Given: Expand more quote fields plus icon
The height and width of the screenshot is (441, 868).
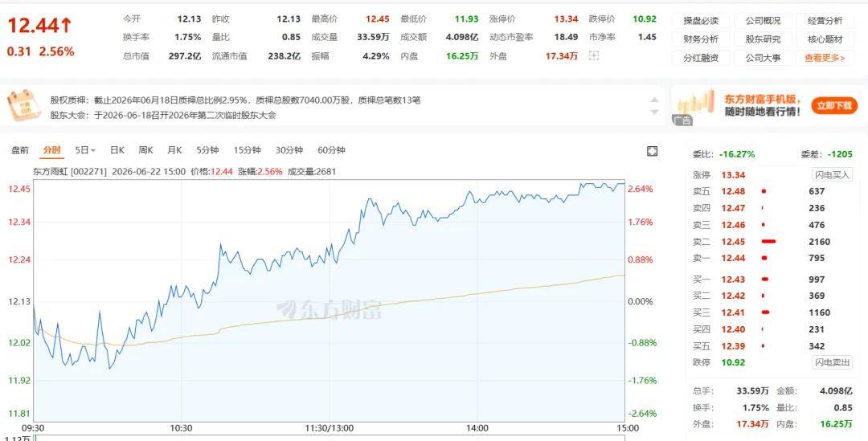Looking at the screenshot, I should (594, 56).
